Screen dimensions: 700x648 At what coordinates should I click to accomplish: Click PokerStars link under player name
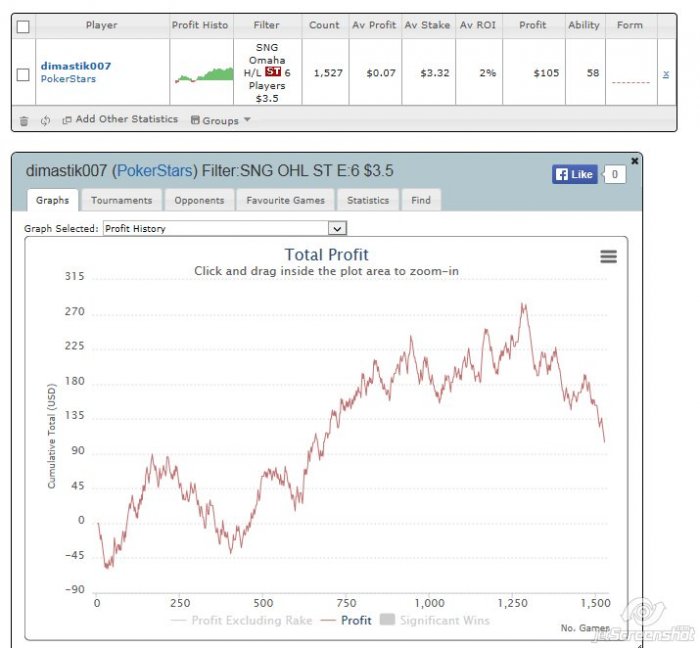click(x=68, y=79)
